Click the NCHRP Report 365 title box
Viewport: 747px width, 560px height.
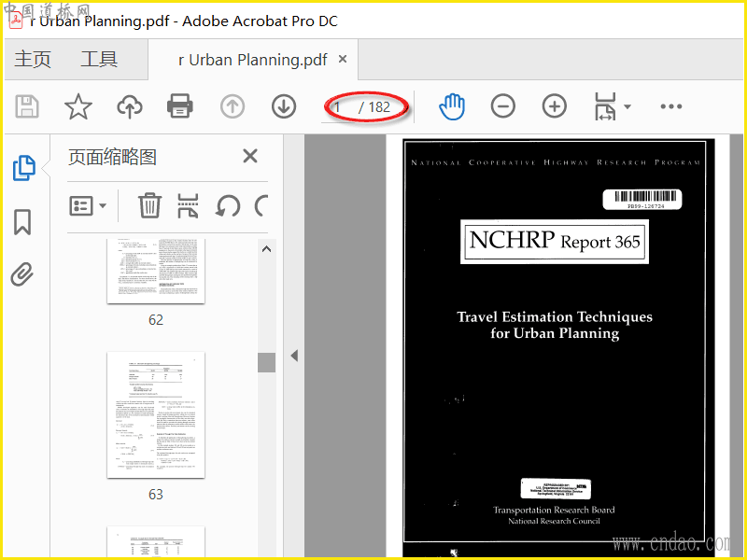pyautogui.click(x=555, y=242)
